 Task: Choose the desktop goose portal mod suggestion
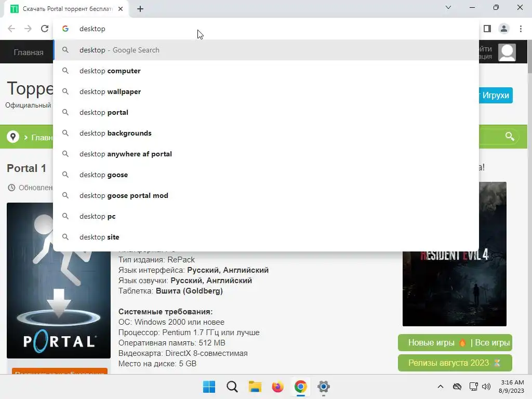point(266,195)
